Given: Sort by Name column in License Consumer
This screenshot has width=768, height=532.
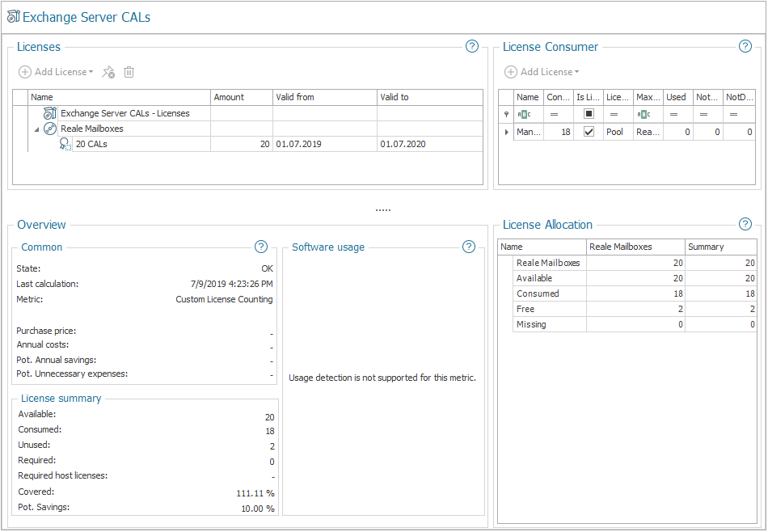Looking at the screenshot, I should click(x=529, y=97).
